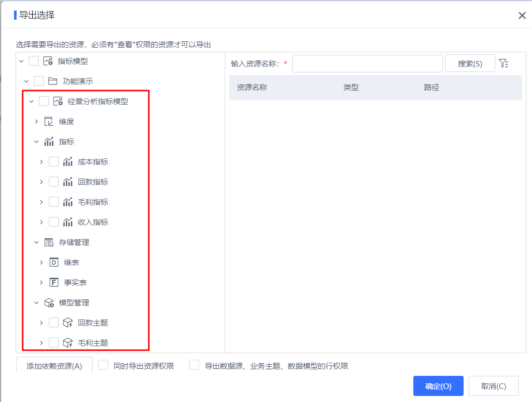Select the 模型管理 tree label

click(74, 303)
